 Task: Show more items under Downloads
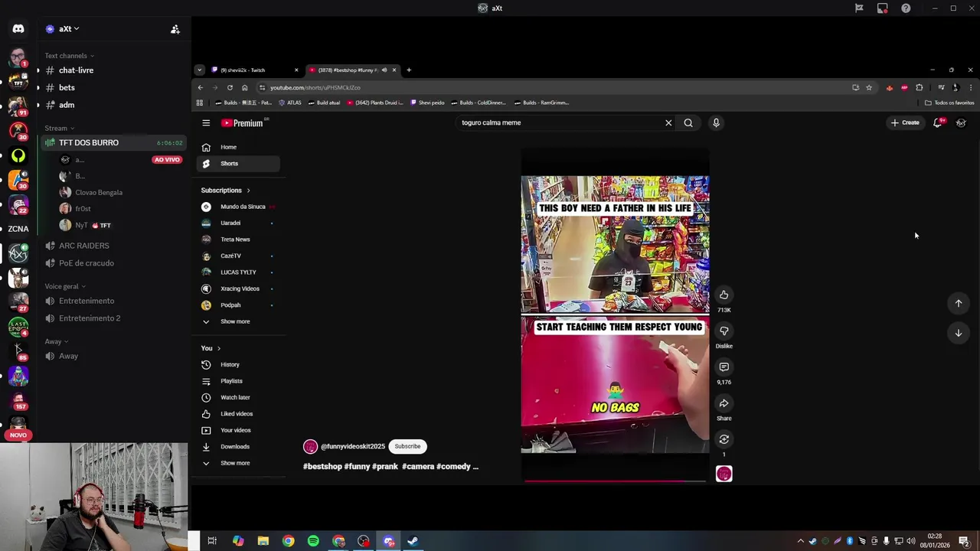tap(236, 463)
